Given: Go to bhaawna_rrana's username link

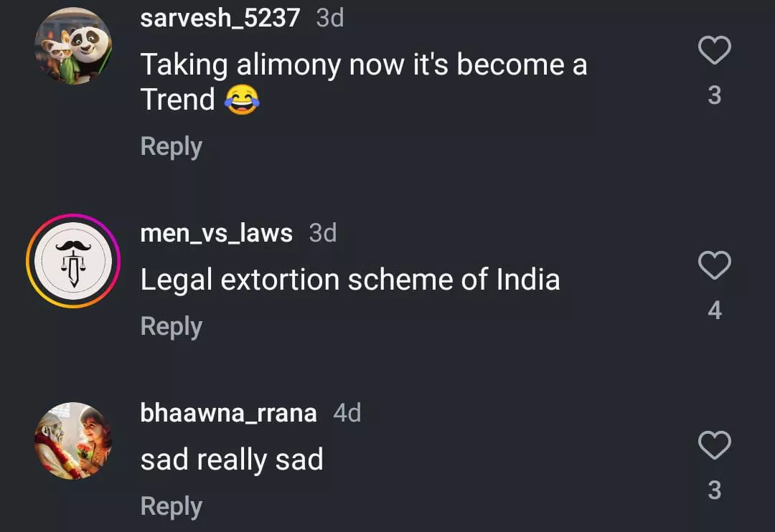Looking at the screenshot, I should [x=228, y=413].
